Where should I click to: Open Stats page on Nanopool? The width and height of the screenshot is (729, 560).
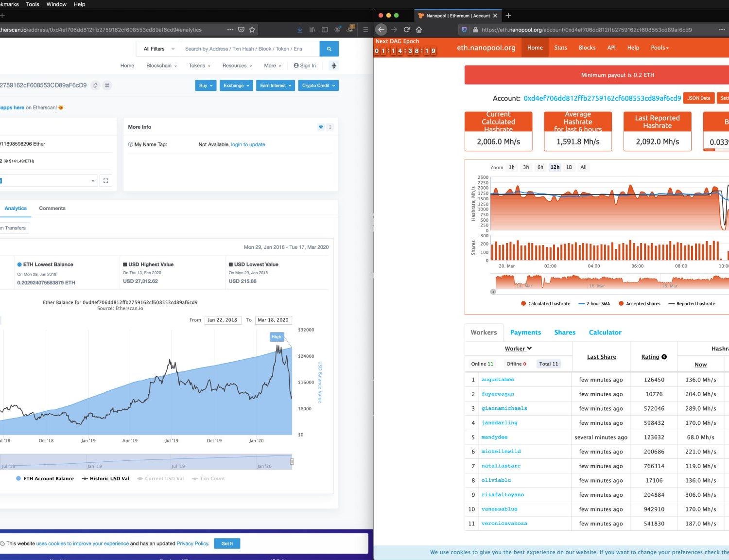tap(560, 48)
